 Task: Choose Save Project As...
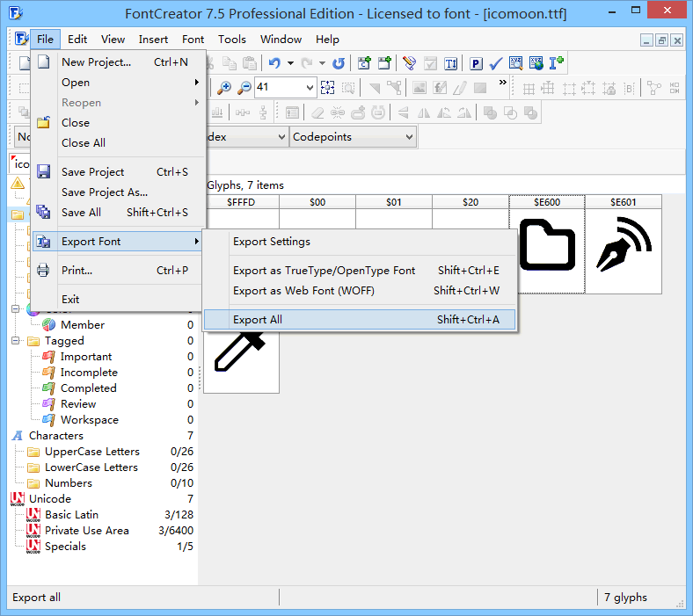click(119, 192)
